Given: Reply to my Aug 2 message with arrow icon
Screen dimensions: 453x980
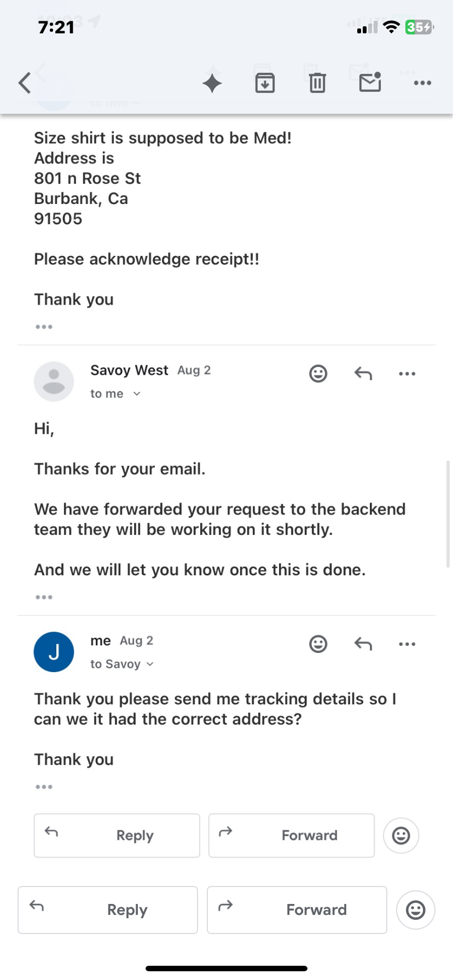Looking at the screenshot, I should tap(363, 644).
